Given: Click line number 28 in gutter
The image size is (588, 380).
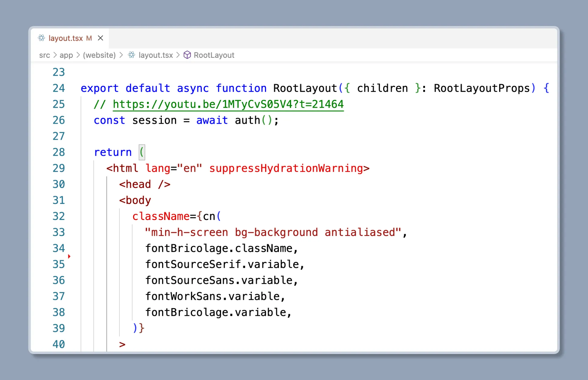Looking at the screenshot, I should coord(59,152).
